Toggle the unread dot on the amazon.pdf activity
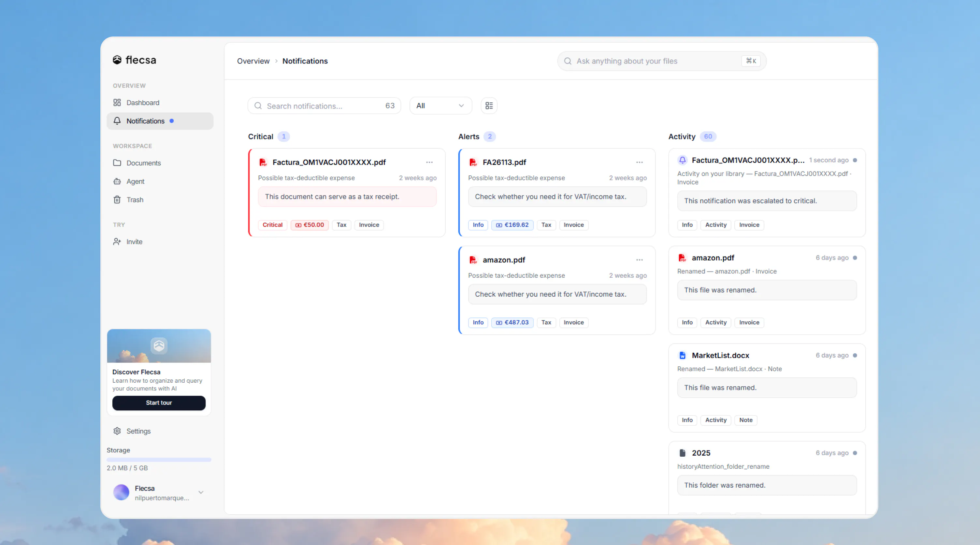This screenshot has width=980, height=545. 855,258
